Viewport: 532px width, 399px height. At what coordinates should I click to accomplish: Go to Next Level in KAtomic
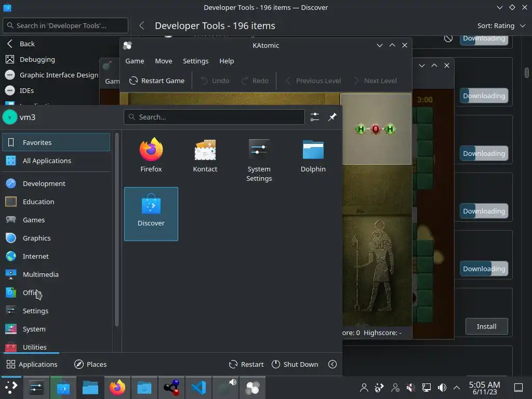[375, 81]
